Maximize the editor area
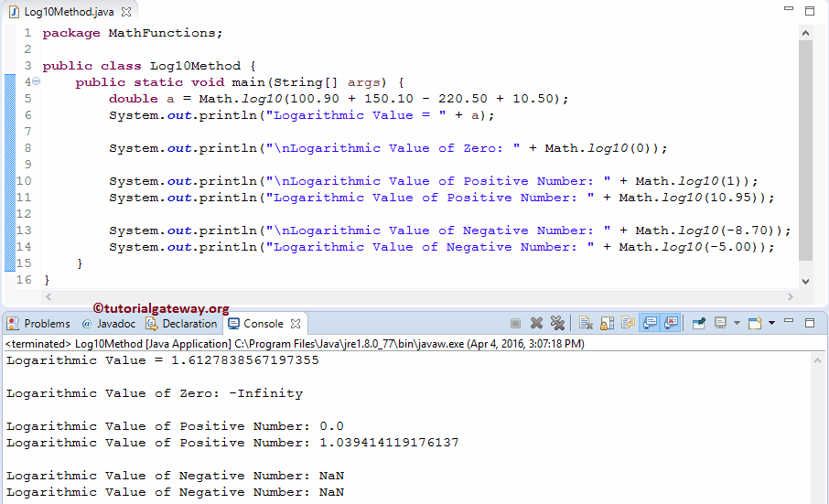Image resolution: width=829 pixels, height=504 pixels. tap(810, 11)
